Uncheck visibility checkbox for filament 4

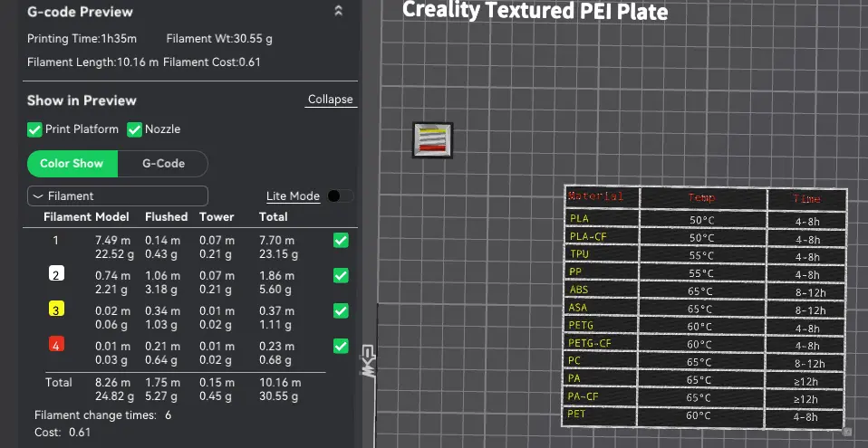(x=341, y=347)
